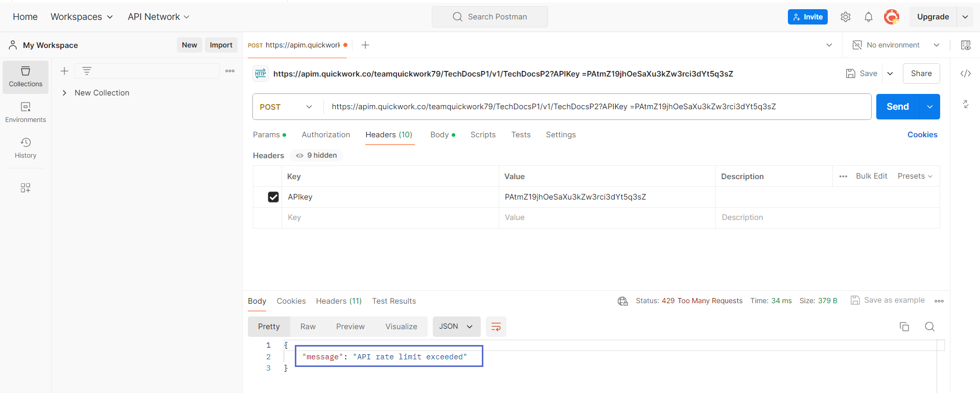
Task: Open the Cookies link
Action: [922, 135]
